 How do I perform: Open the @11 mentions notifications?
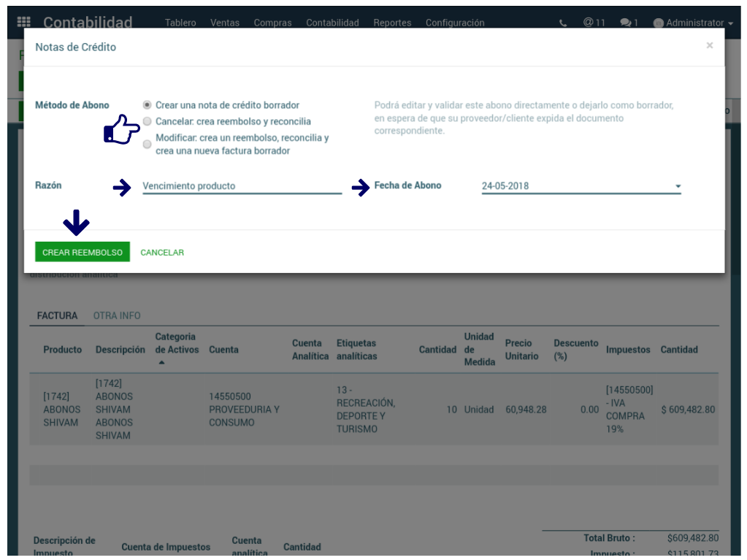click(x=594, y=23)
